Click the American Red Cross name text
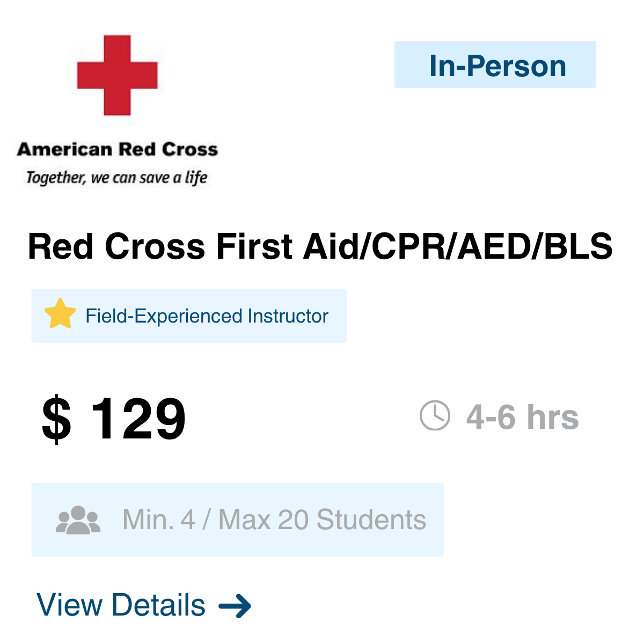 coord(117,149)
